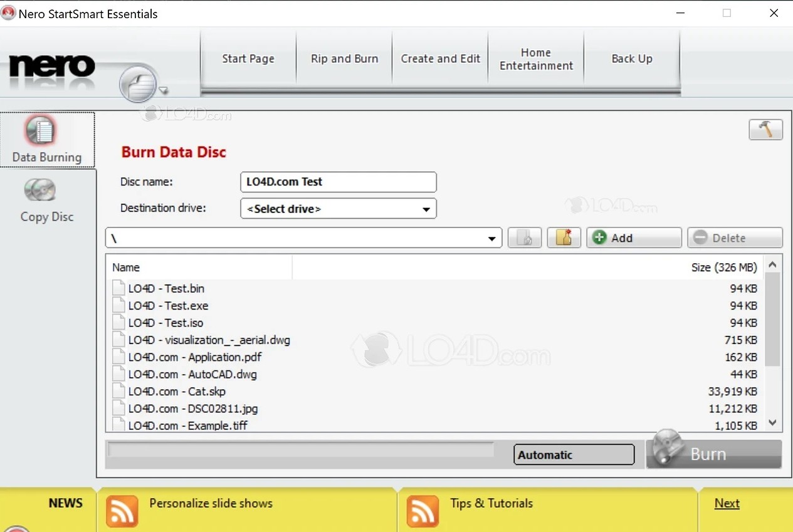Click the hammer options icon
Image resolution: width=793 pixels, height=532 pixels.
[765, 129]
